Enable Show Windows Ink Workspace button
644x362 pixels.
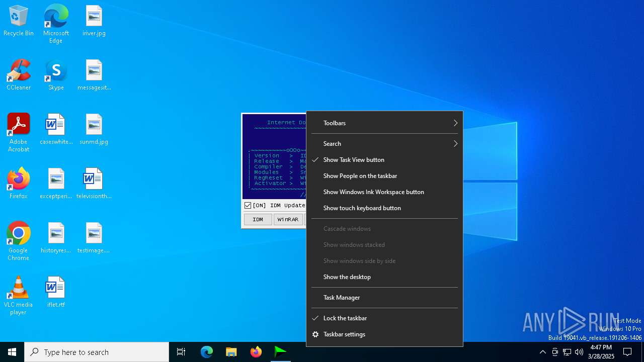coord(384,192)
